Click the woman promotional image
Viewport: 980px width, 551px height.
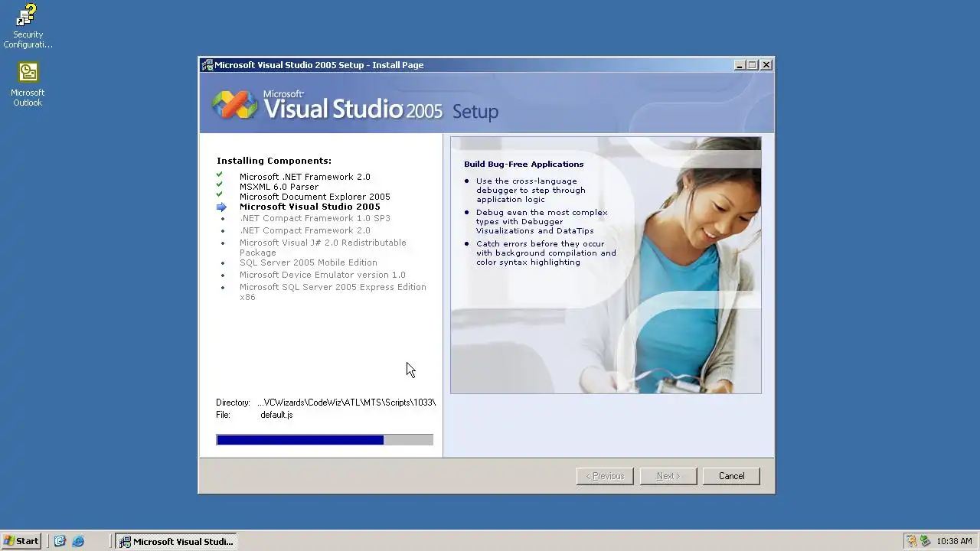point(606,266)
